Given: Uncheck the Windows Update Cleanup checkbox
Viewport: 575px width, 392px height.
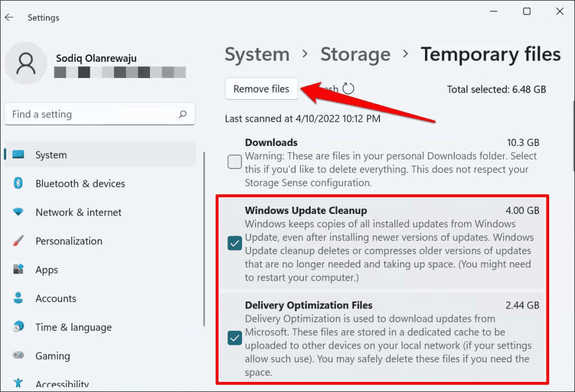Looking at the screenshot, I should (235, 243).
